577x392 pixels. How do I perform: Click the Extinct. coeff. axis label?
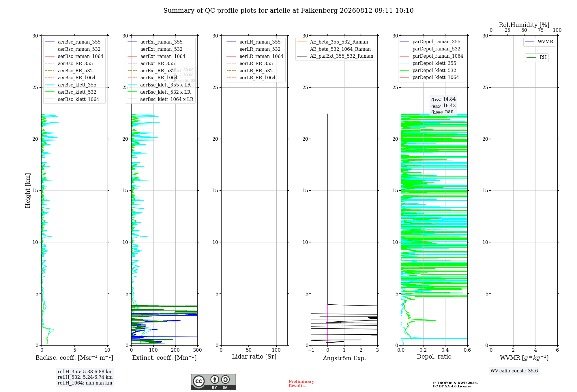tap(164, 358)
